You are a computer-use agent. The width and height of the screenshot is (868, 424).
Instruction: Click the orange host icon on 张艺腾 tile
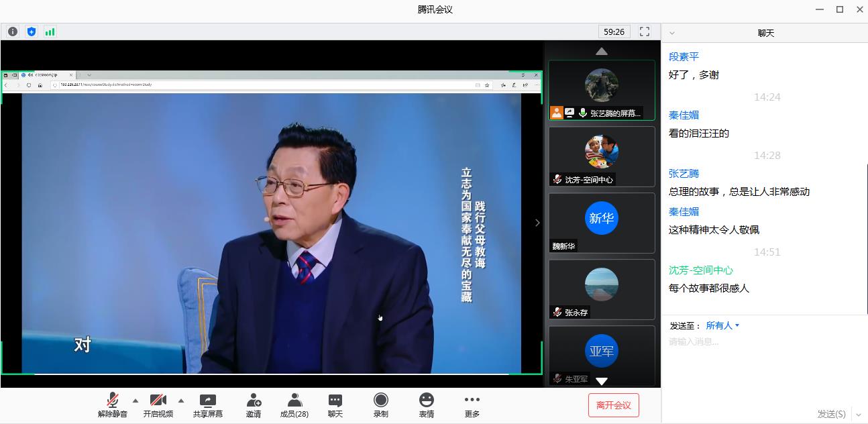point(557,113)
